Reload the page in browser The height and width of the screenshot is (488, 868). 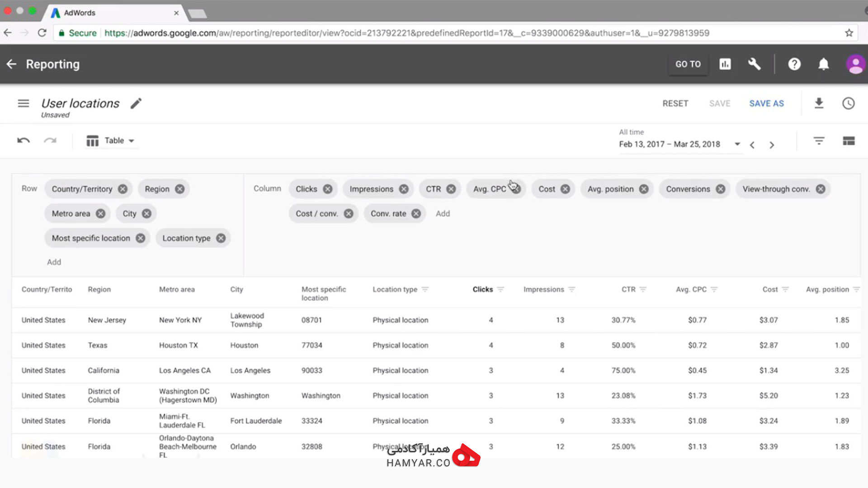pos(42,33)
